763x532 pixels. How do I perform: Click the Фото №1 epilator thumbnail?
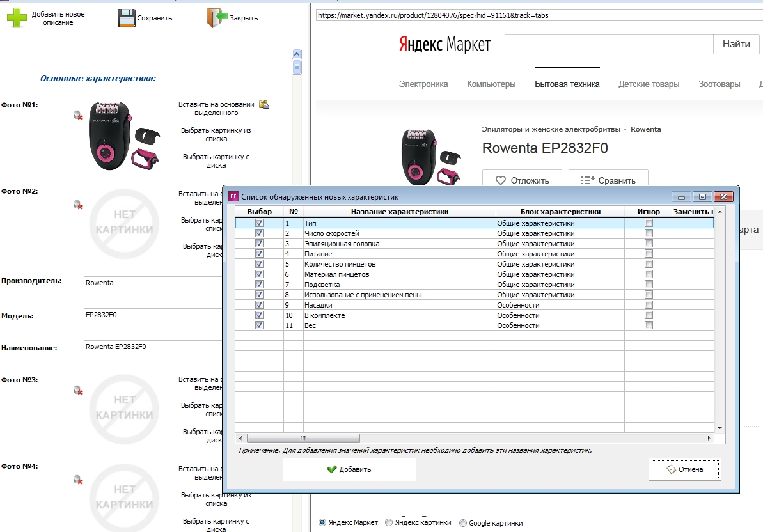coord(124,136)
